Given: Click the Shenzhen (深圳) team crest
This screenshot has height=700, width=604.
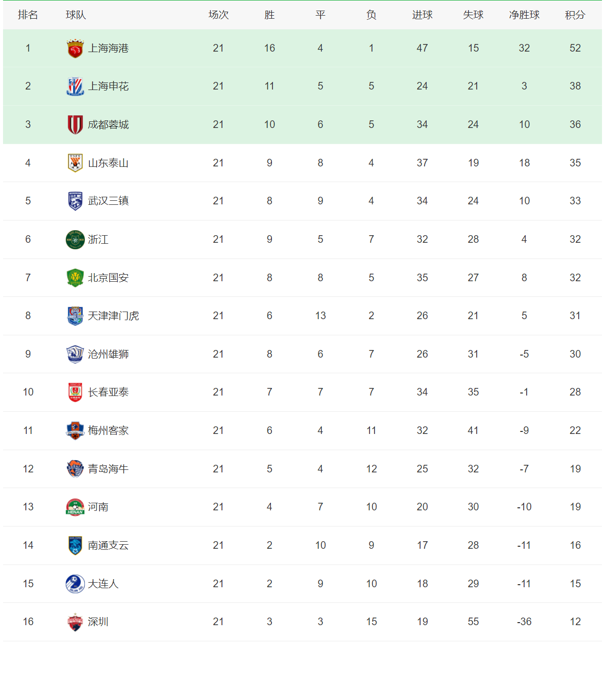Looking at the screenshot, I should click(75, 622).
